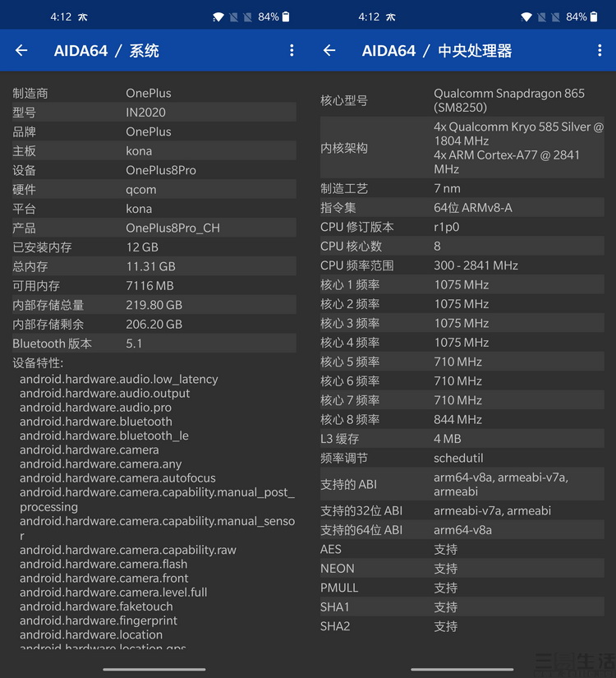Image resolution: width=616 pixels, height=678 pixels.
Task: Select the 支持的32位 ABI row
Action: (462, 510)
